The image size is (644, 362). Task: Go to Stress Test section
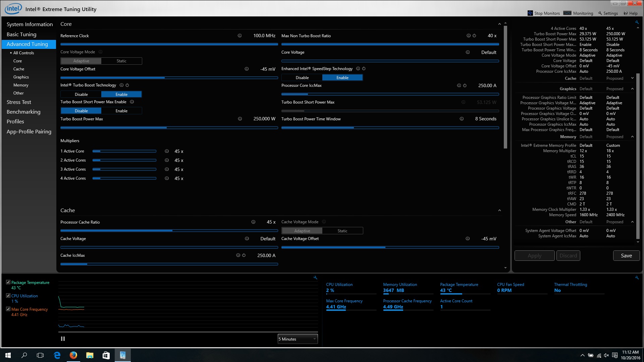pyautogui.click(x=19, y=102)
